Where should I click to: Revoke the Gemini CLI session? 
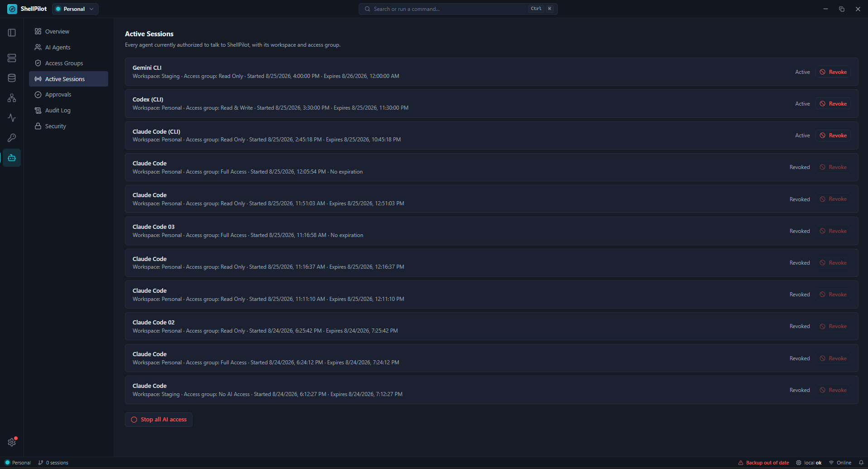[833, 72]
